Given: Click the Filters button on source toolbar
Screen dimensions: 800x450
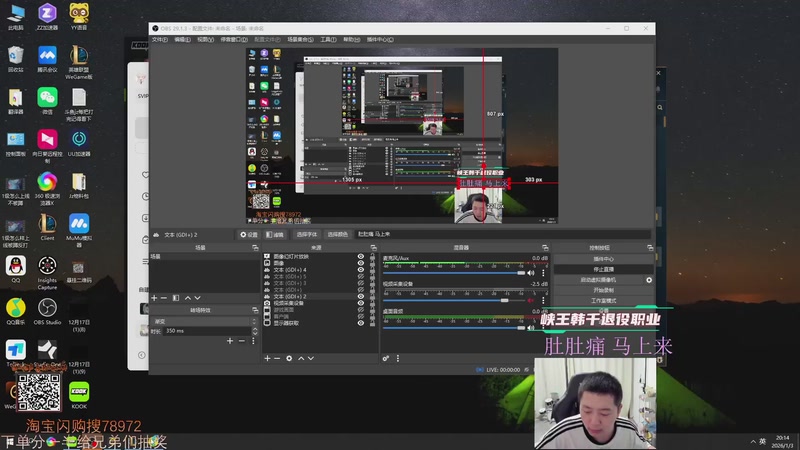Looking at the screenshot, I should [275, 235].
